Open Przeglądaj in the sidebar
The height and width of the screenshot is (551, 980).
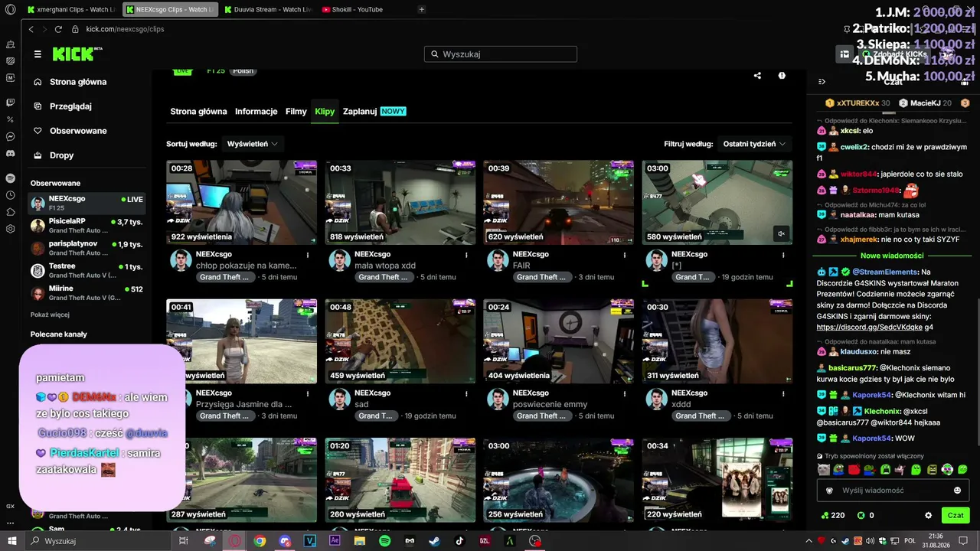70,106
